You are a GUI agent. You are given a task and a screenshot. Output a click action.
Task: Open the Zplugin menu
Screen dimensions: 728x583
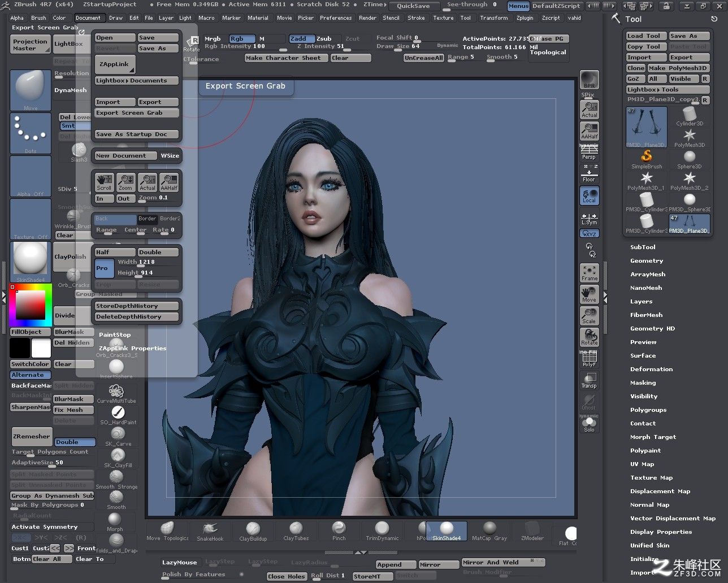pyautogui.click(x=525, y=18)
